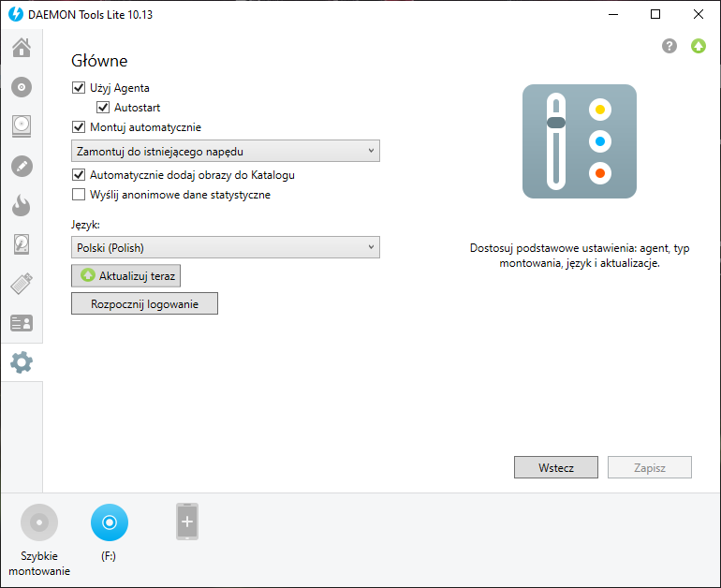Screen dimensions: 721x588
Task: Toggle the Użyj Agenta checkbox
Action: coord(79,87)
